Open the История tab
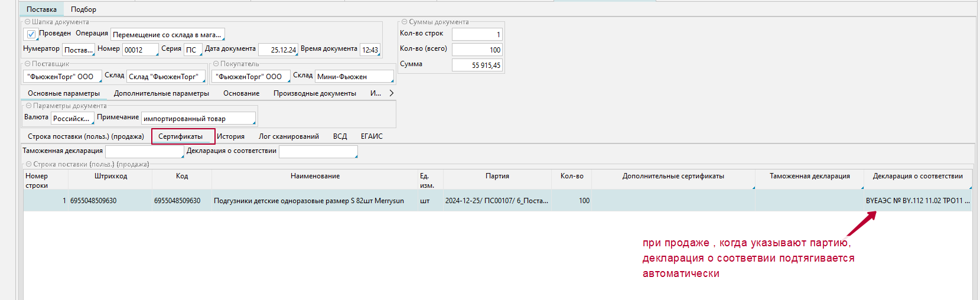The image size is (980, 300). click(230, 136)
